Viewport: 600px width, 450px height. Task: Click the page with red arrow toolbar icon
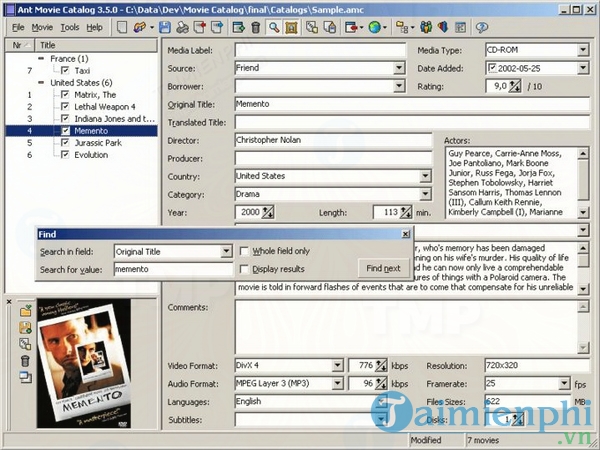tap(199, 28)
